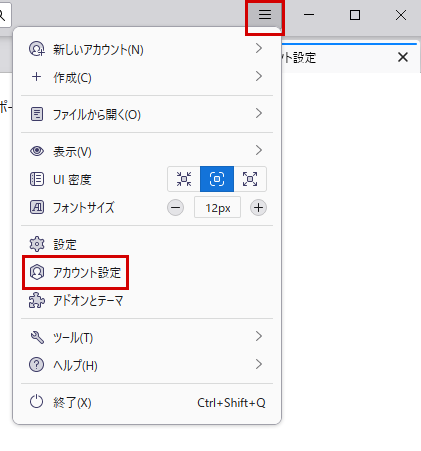Choose 終了(X) to quit
This screenshot has width=421, height=451.
147,402
